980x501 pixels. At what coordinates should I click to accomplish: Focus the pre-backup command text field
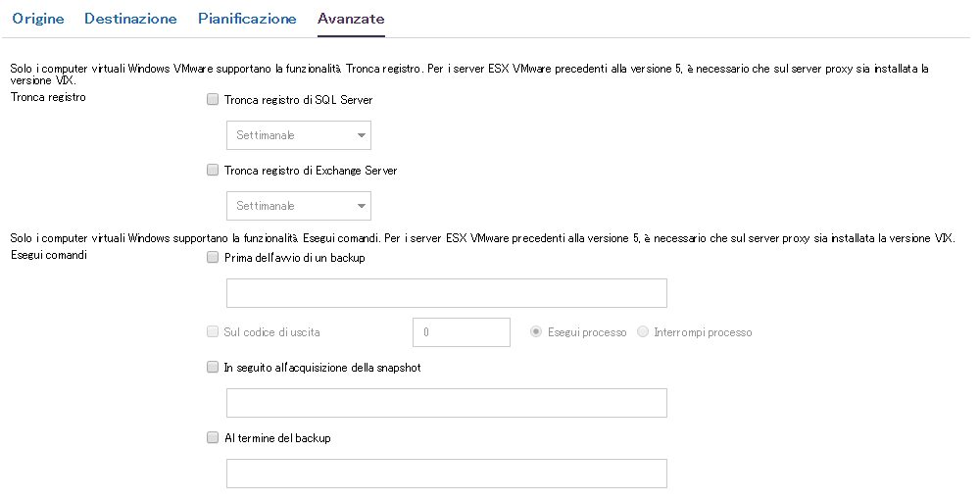point(446,293)
